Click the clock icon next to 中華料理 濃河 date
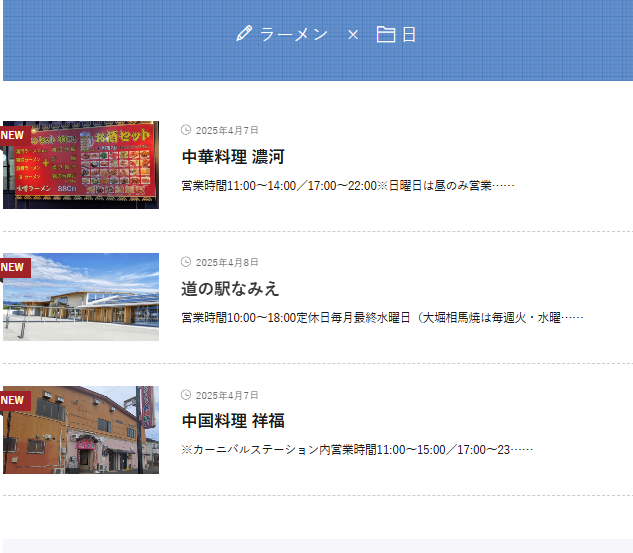The image size is (633, 553). click(186, 130)
